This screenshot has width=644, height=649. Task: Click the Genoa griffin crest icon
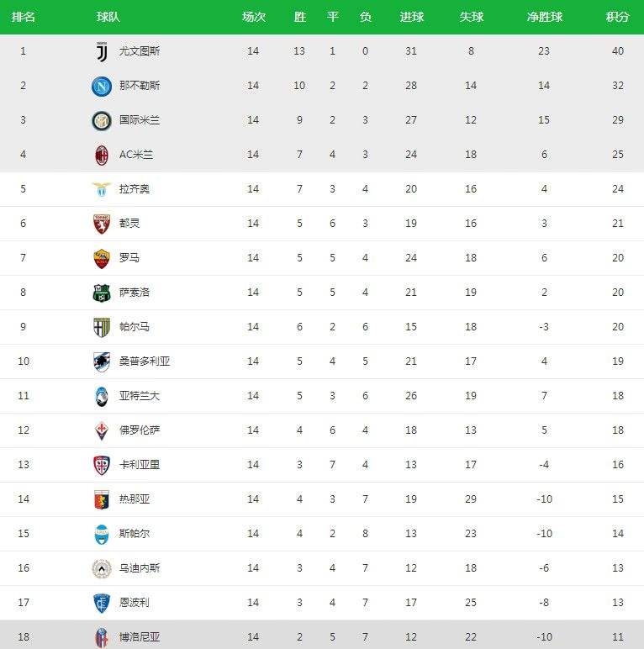click(102, 499)
